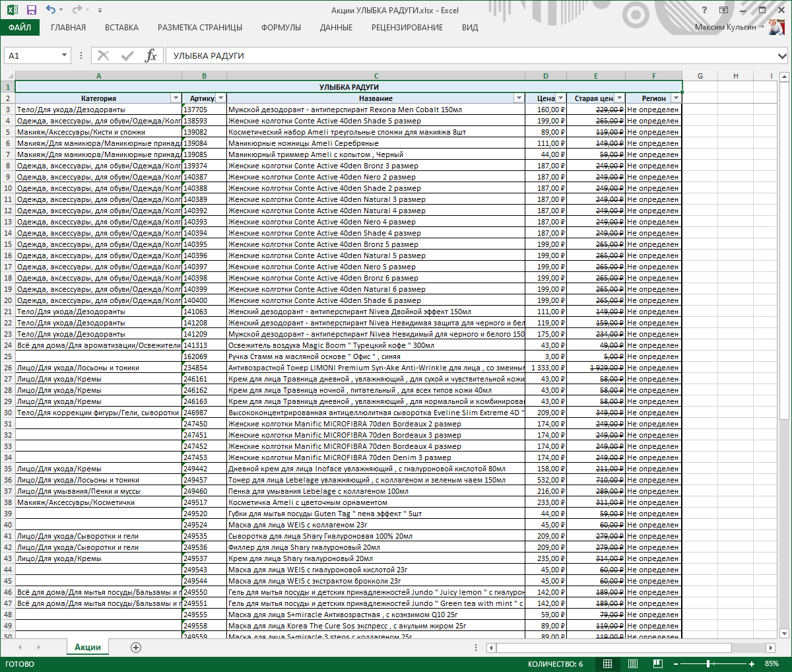Open the Redo history dropdown
Image resolution: width=792 pixels, height=672 pixels.
point(86,10)
